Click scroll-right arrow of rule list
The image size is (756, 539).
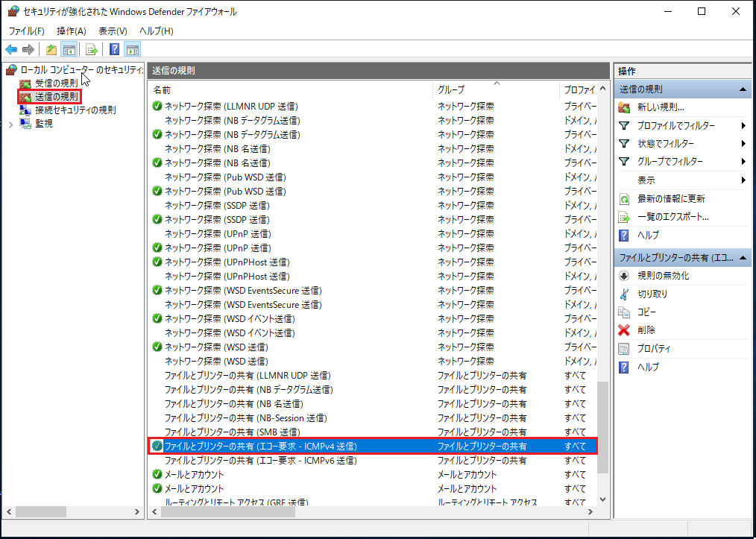(590, 512)
